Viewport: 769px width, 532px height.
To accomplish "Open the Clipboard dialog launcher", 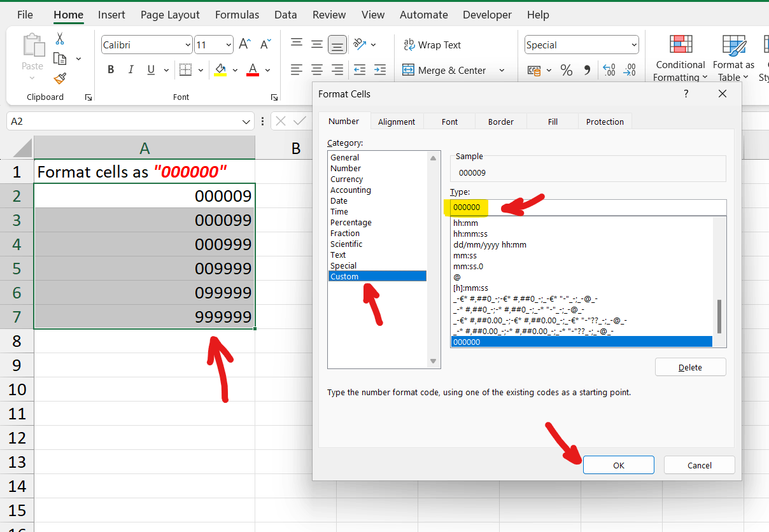I will tap(88, 97).
